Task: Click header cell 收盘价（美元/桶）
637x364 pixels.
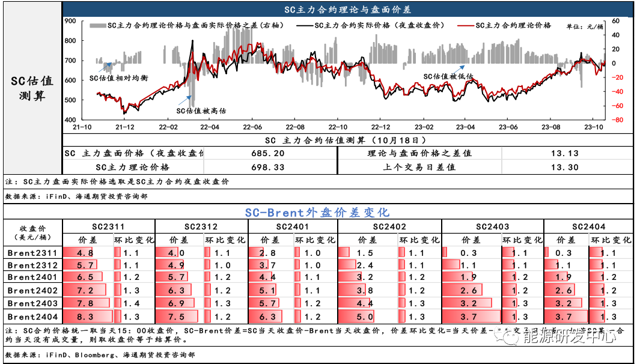Action: pyautogui.click(x=32, y=232)
